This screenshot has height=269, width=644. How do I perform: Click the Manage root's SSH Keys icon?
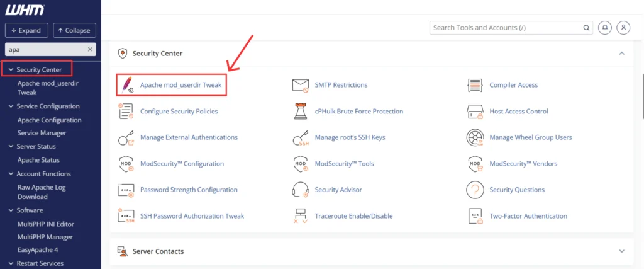pos(300,137)
